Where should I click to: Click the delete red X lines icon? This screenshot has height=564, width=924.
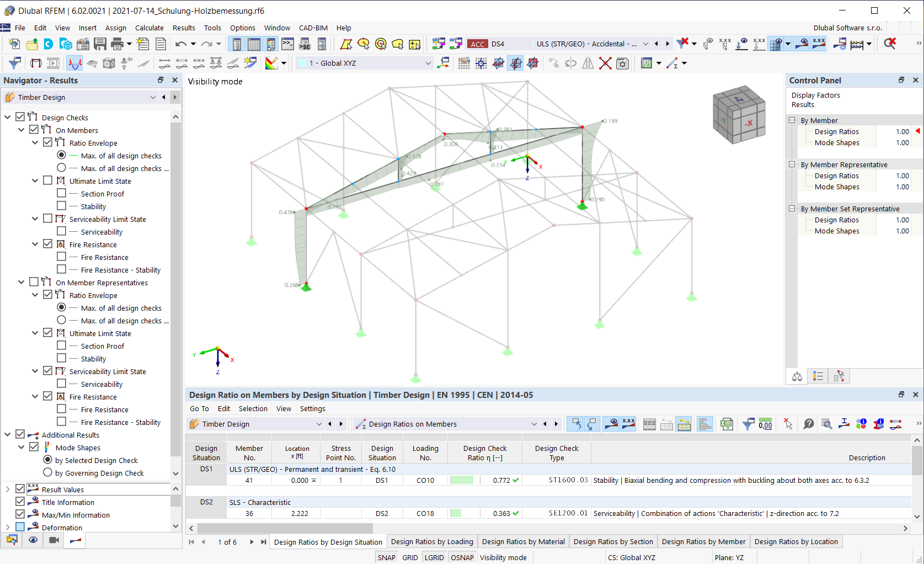pyautogui.click(x=605, y=63)
